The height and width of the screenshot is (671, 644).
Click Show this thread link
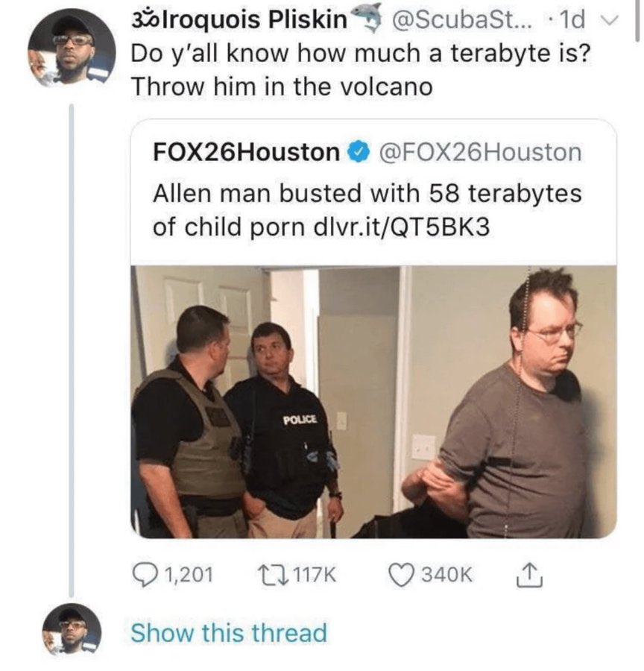229,633
